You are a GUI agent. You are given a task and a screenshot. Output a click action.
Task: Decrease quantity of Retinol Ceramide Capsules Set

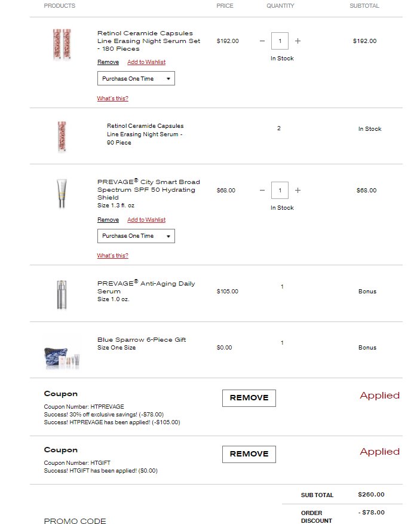point(262,41)
